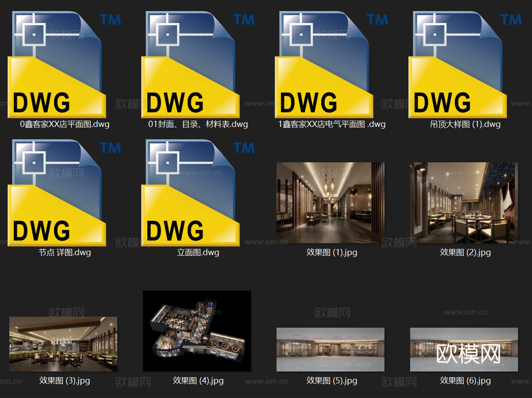Select the 效果图 (1).jpg corridor thumbnail

(x=330, y=203)
